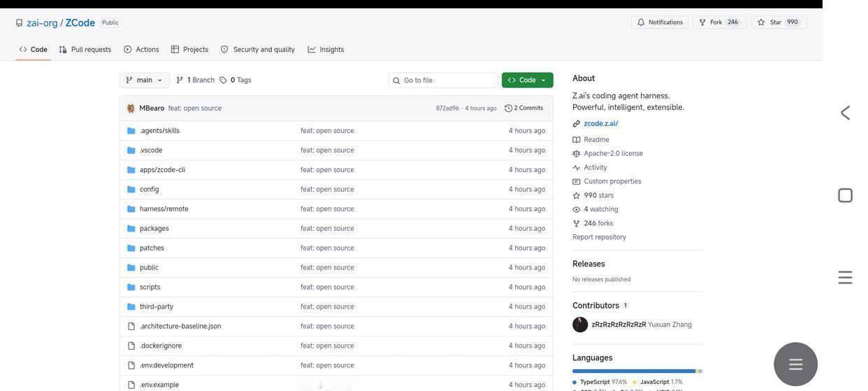The height and width of the screenshot is (391, 868).
Task: Open MBearo author profile link
Action: point(152,108)
